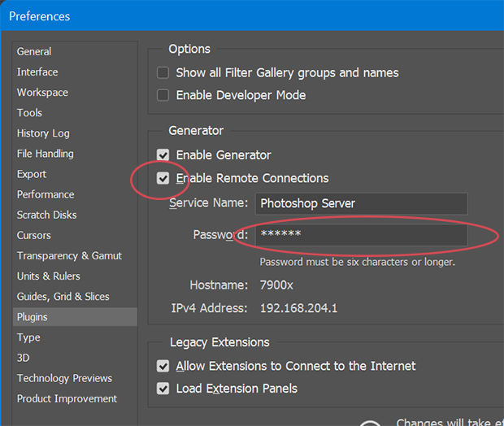Open Product Improvement preferences

pyautogui.click(x=67, y=398)
